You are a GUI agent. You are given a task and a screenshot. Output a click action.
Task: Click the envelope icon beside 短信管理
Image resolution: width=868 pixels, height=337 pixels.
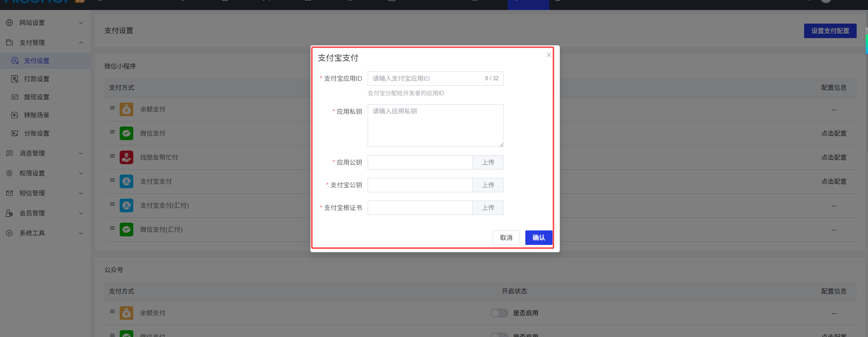(9, 193)
